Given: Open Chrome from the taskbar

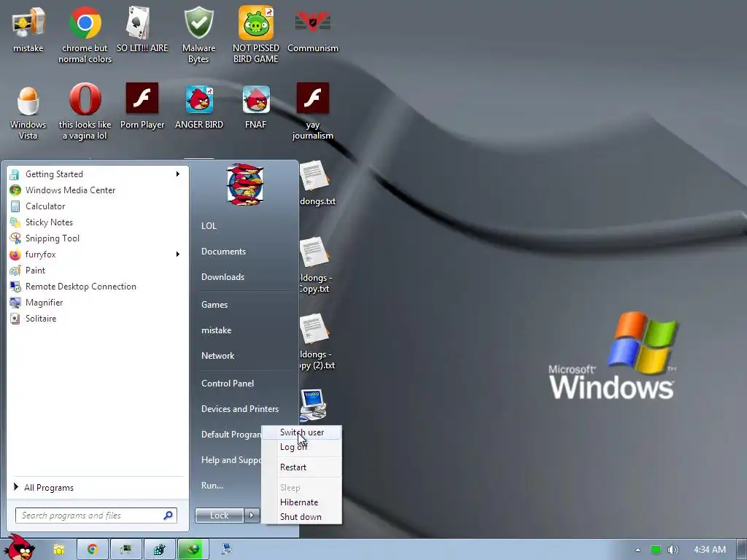Looking at the screenshot, I should coord(92,550).
